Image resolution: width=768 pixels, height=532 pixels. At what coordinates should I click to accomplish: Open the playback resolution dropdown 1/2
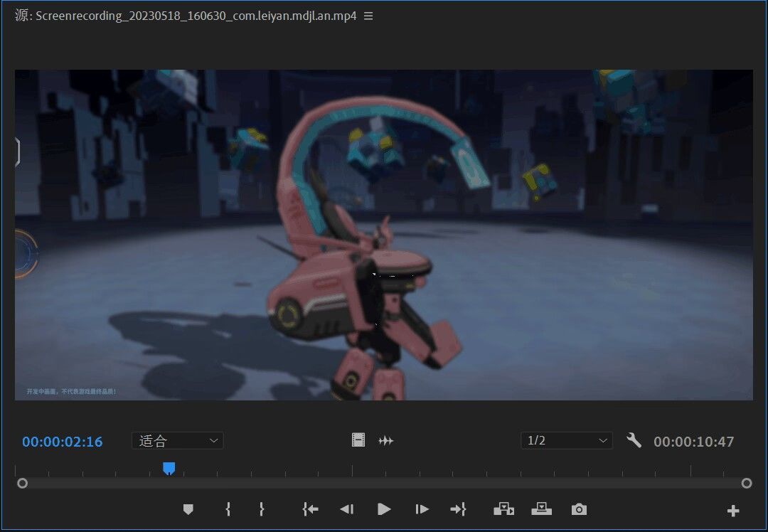(567, 440)
